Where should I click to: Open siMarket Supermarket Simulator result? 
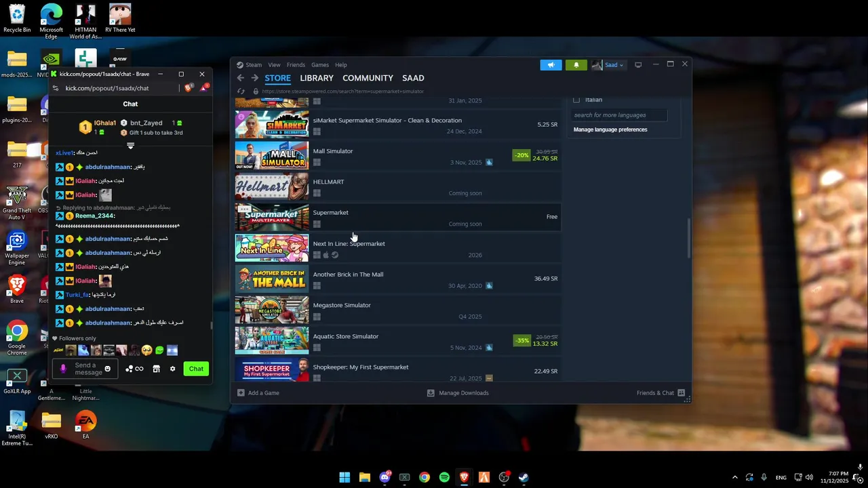click(398, 125)
